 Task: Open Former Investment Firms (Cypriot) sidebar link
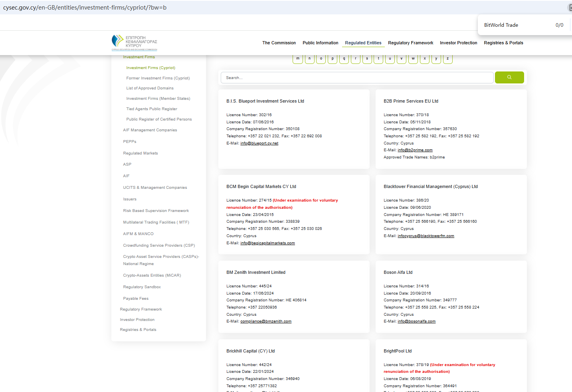pos(158,78)
